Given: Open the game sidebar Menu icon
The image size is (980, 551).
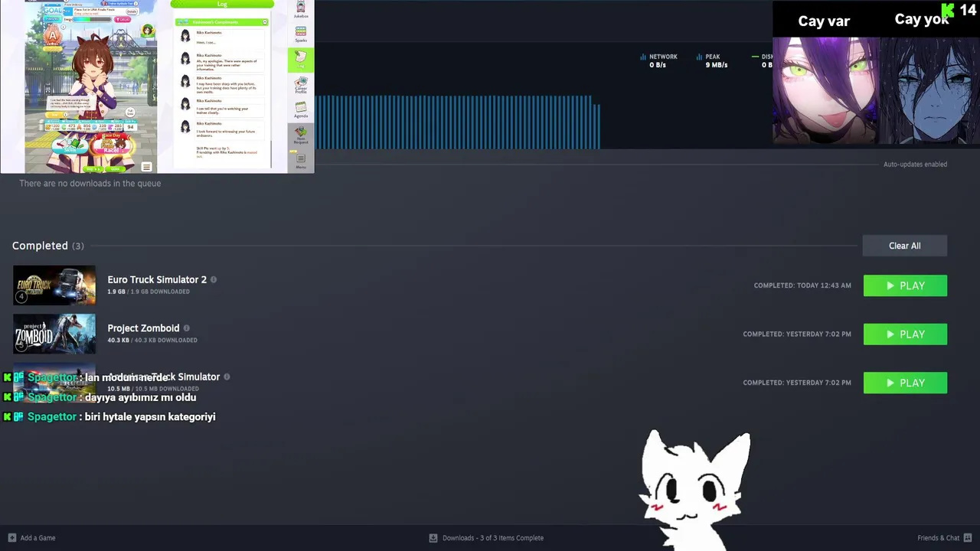Looking at the screenshot, I should [301, 161].
